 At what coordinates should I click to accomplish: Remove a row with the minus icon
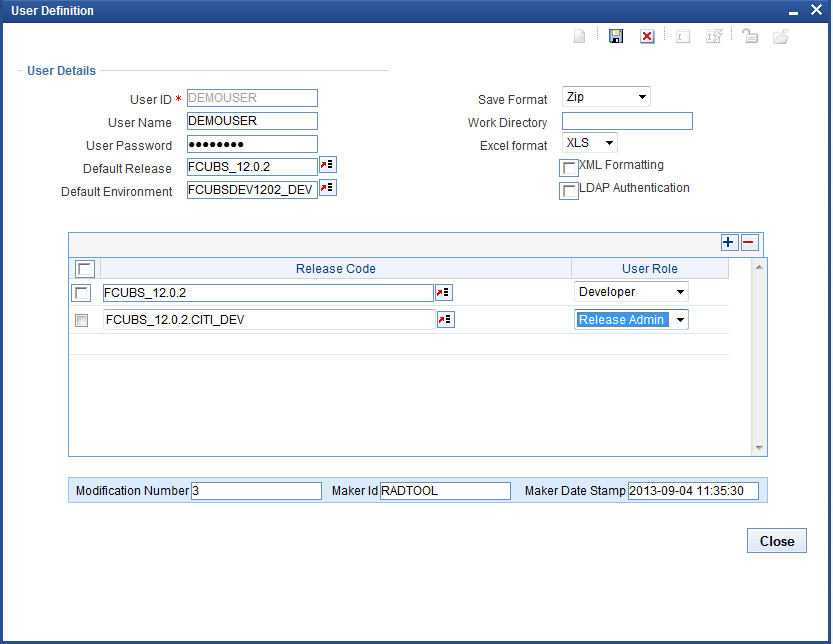pyautogui.click(x=749, y=243)
